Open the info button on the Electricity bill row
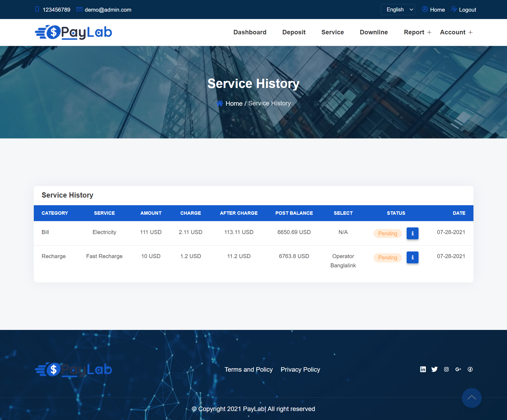This screenshot has height=420, width=507. [412, 233]
